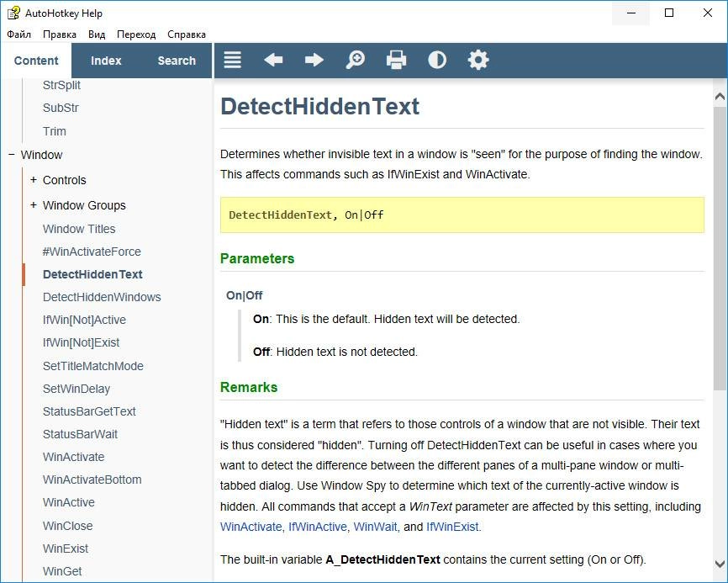Click the A_DetectHiddenText variable text
Viewport: 728px width, 583px height.
click(383, 559)
